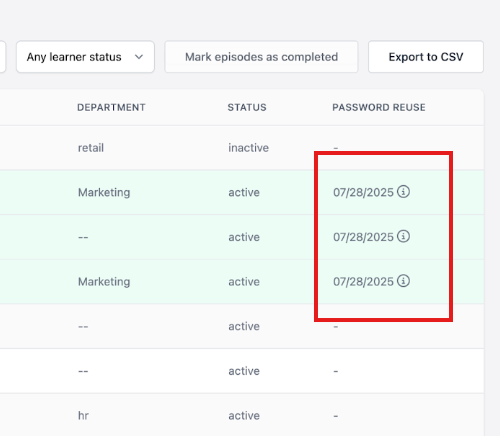Select the last Marketing department cell

click(x=104, y=282)
